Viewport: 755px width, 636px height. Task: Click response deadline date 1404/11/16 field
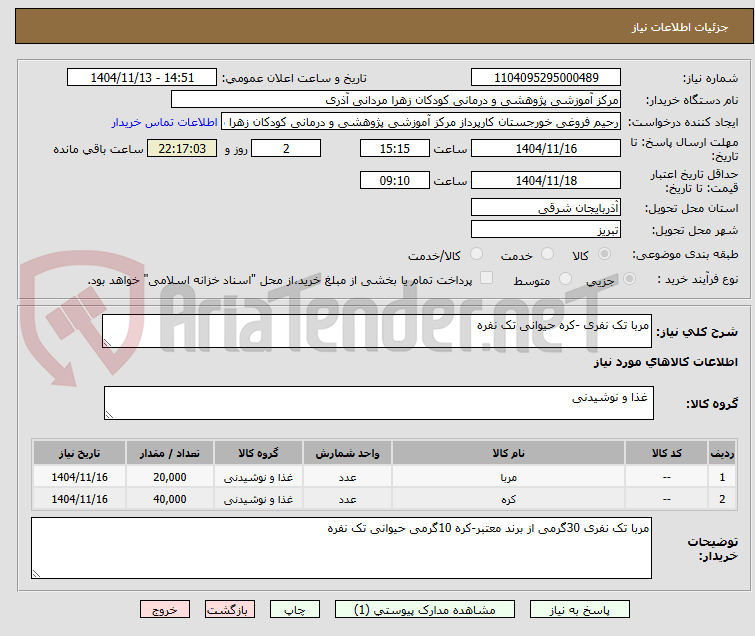point(546,148)
